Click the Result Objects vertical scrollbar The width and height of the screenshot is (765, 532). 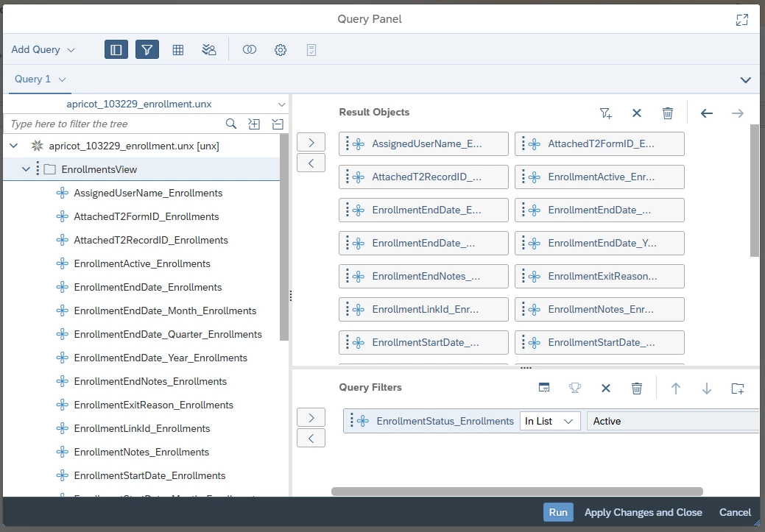[754, 190]
